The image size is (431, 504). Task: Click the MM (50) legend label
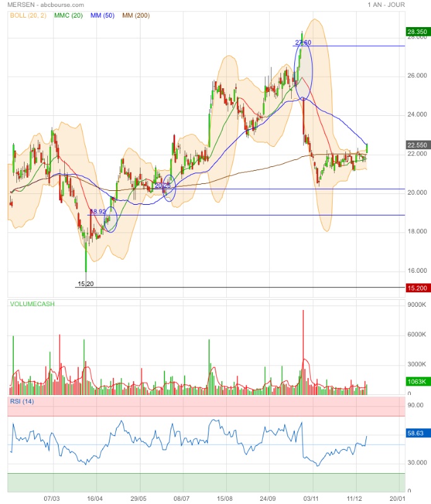coord(102,15)
